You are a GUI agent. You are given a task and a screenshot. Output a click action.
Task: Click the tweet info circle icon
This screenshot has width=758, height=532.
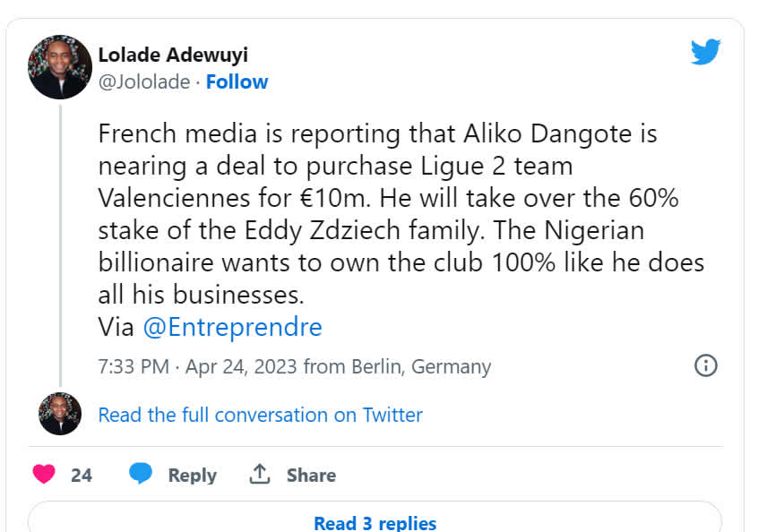705,365
